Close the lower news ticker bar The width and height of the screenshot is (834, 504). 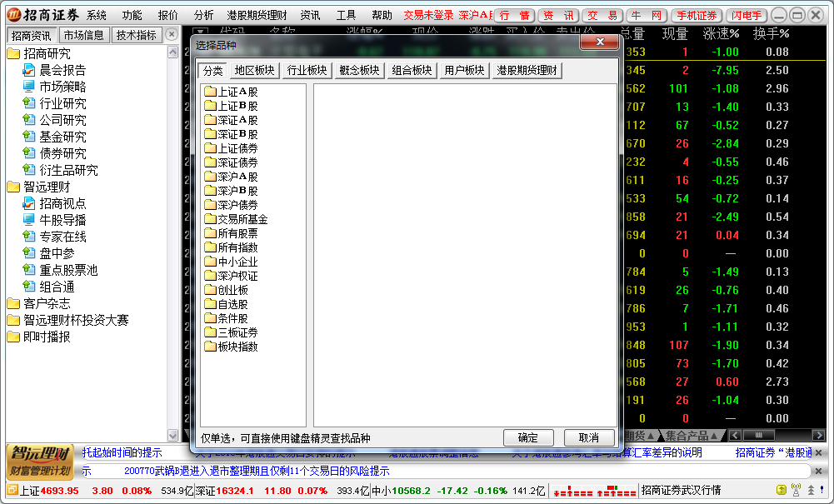819,471
